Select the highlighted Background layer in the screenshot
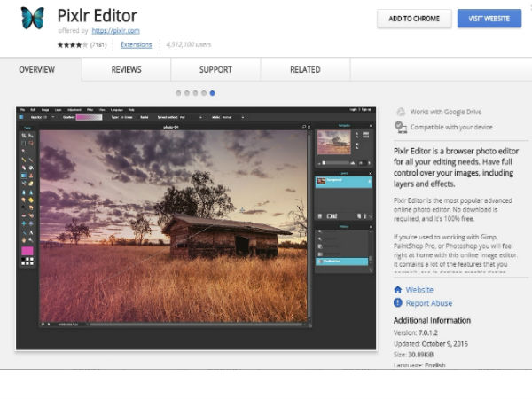532x399 pixels. click(343, 182)
